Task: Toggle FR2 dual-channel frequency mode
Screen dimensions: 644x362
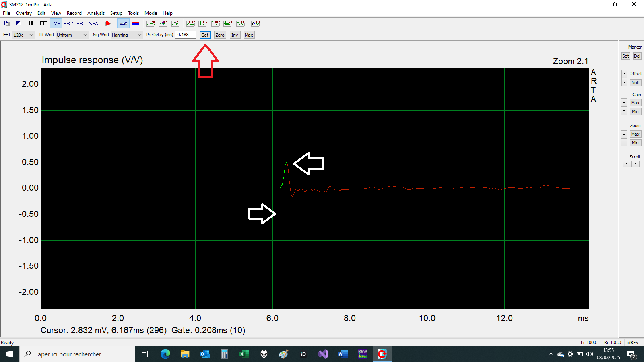Action: point(68,23)
